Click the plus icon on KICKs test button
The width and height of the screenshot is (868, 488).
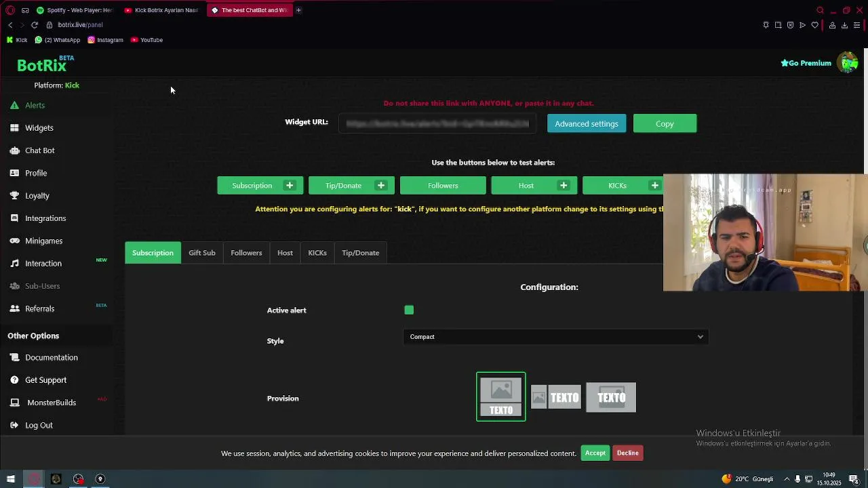click(x=655, y=186)
